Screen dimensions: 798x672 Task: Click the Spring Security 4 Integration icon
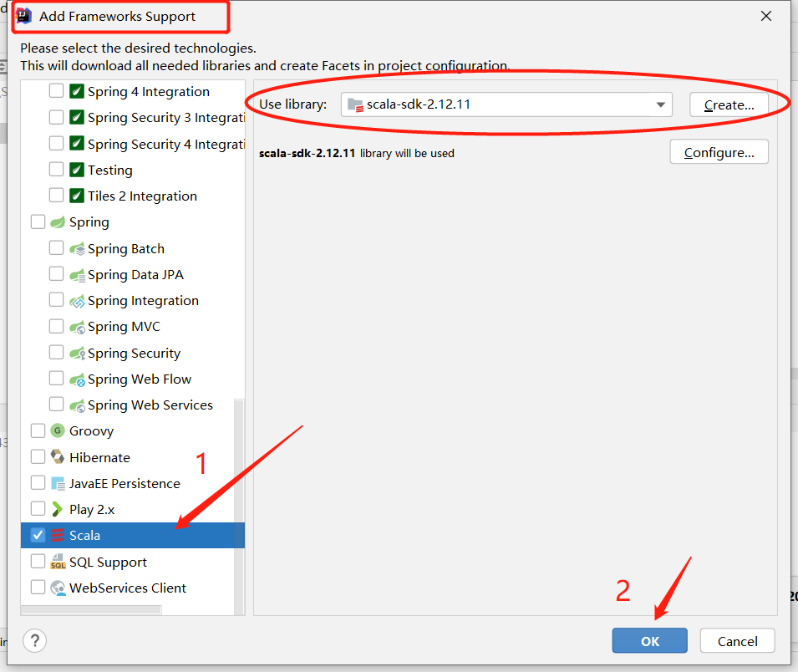tap(76, 144)
